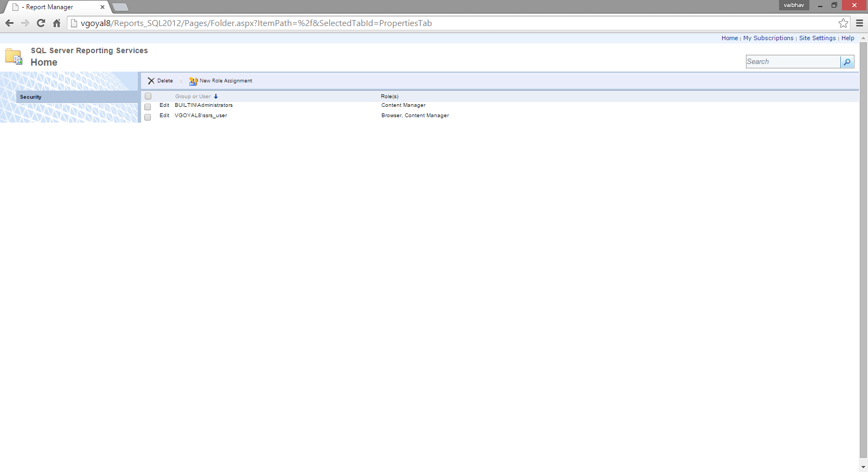Screen dimensions: 868x472
Task: Go back to the previous page
Action: click(x=9, y=23)
